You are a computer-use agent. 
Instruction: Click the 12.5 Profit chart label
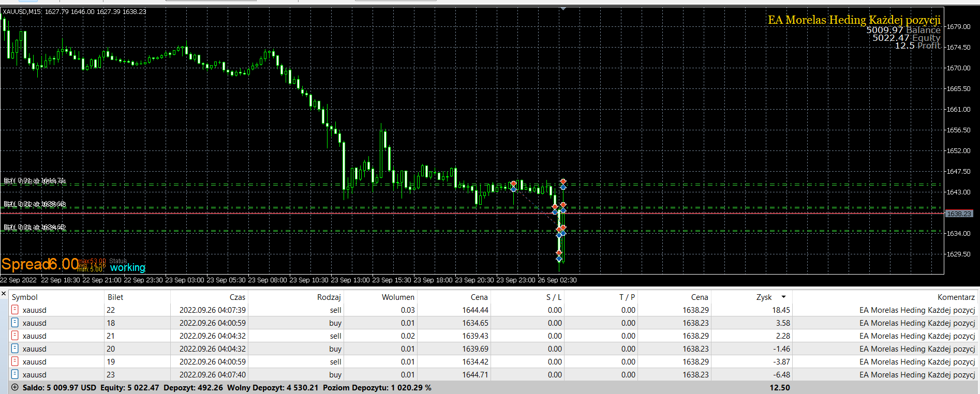click(x=918, y=46)
